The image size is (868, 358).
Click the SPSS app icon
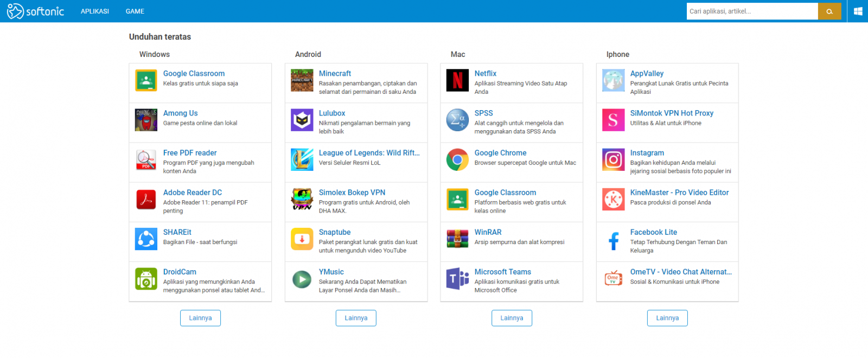click(457, 120)
